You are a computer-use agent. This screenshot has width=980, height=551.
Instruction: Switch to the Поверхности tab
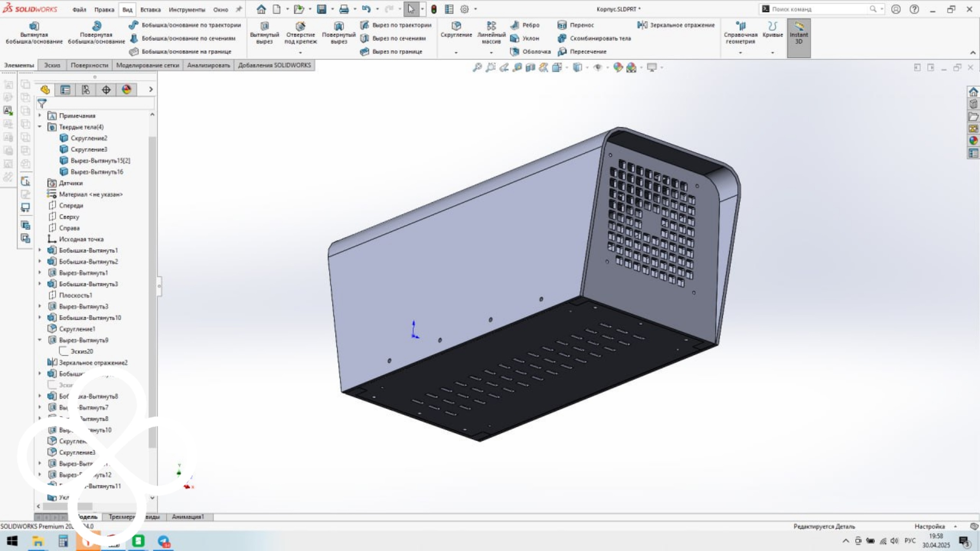point(89,65)
